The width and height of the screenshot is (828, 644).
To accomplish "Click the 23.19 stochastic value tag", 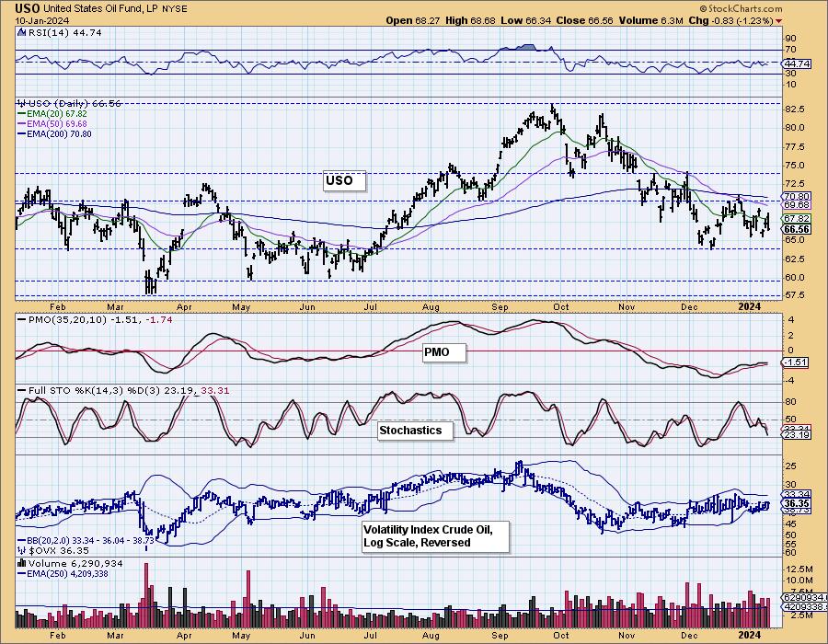I will click(x=797, y=435).
